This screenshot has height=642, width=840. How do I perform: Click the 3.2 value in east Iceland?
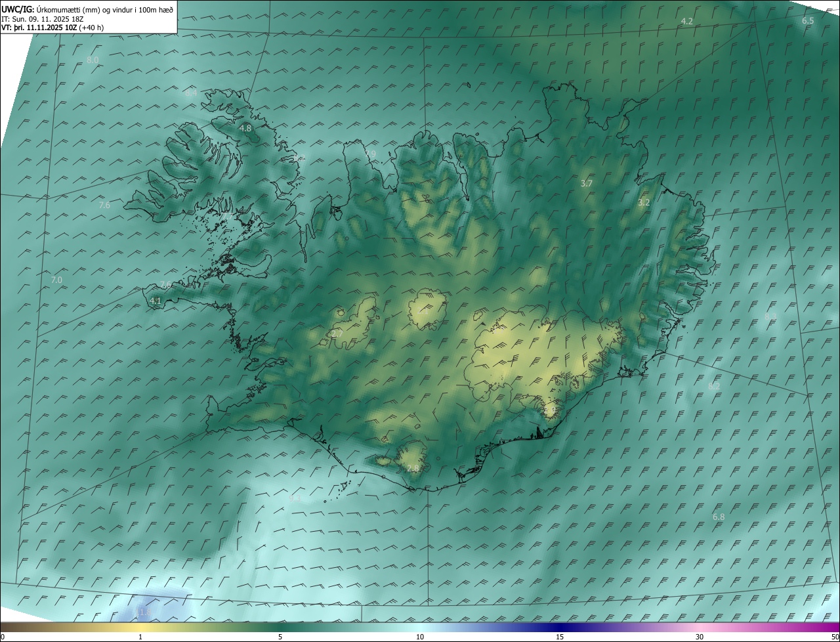[644, 203]
